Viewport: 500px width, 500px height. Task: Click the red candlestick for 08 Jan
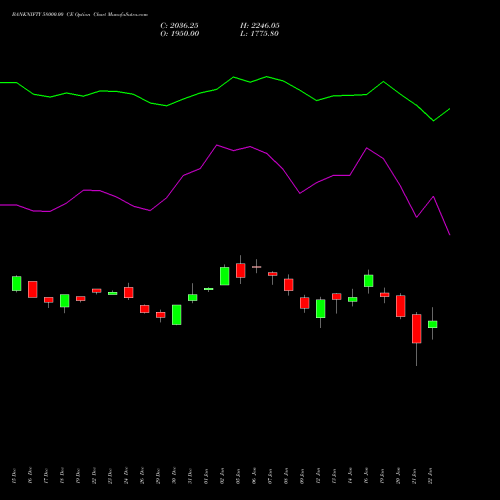coord(289,285)
